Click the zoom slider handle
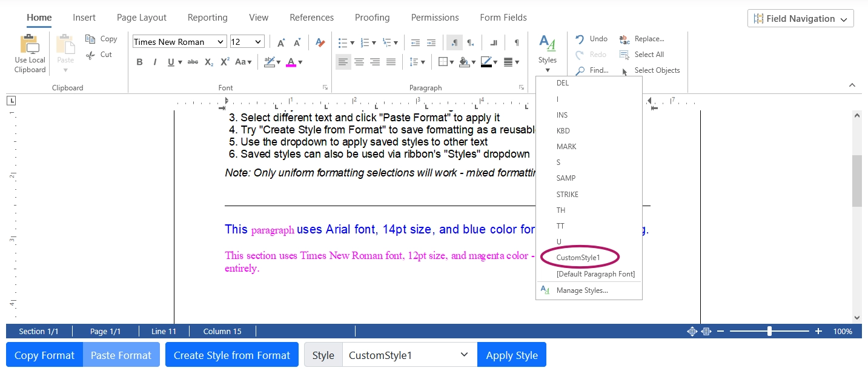 769,331
